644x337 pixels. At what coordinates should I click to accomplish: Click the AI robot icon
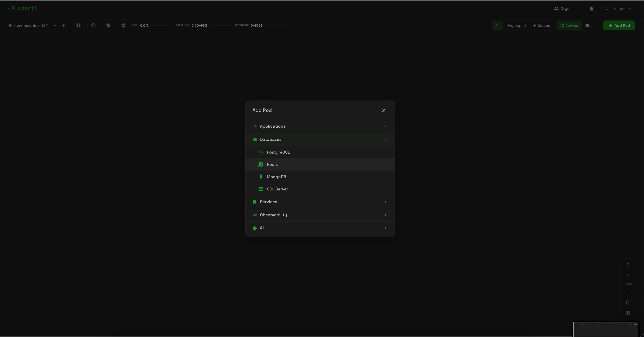click(255, 228)
